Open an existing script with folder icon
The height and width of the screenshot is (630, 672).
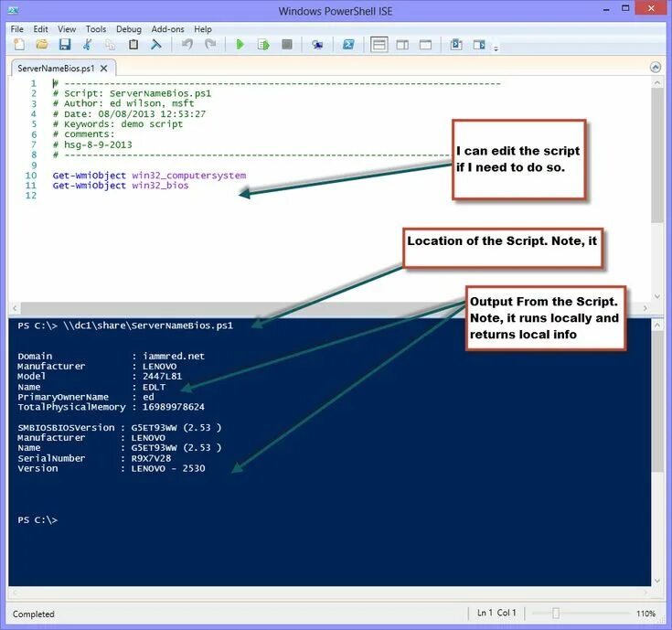[41, 45]
